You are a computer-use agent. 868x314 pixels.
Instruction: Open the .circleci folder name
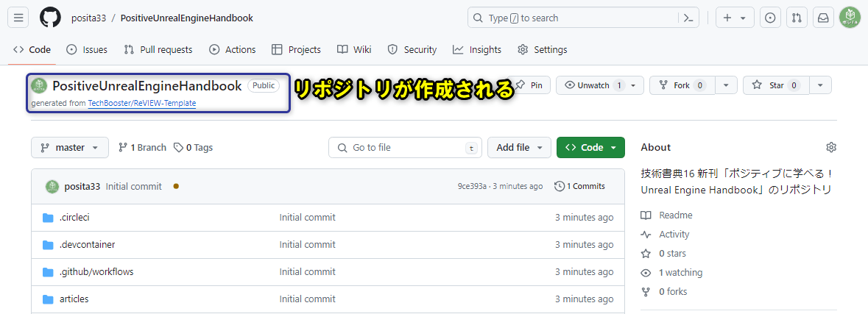[74, 217]
